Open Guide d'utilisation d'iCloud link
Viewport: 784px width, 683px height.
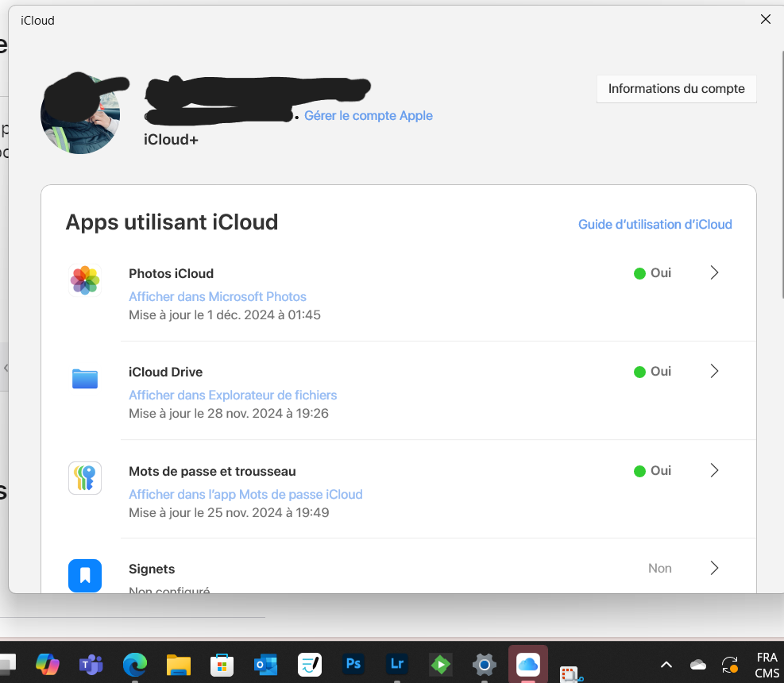pyautogui.click(x=655, y=225)
